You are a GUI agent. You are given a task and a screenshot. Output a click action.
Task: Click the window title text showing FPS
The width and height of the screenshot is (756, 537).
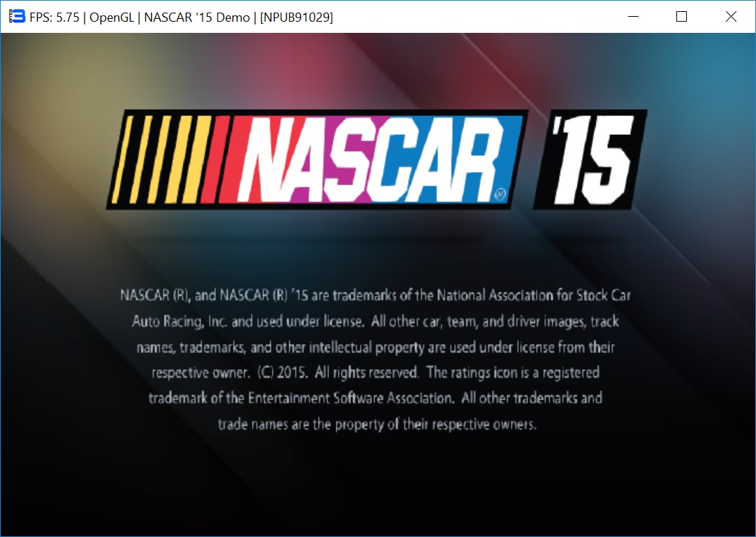(x=181, y=17)
